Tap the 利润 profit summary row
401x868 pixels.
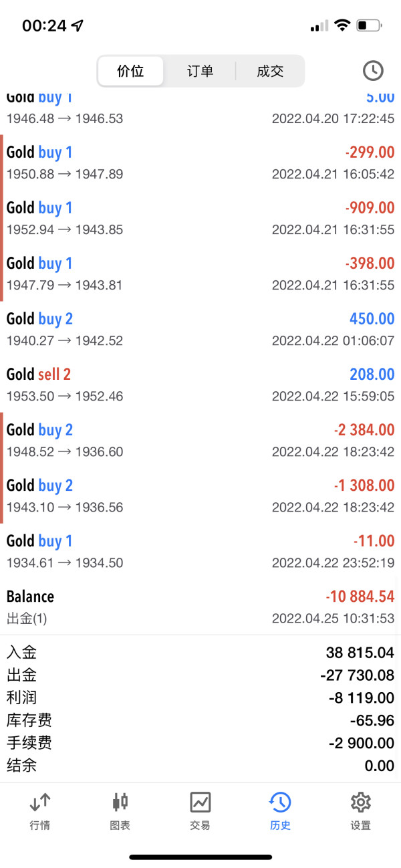point(200,697)
